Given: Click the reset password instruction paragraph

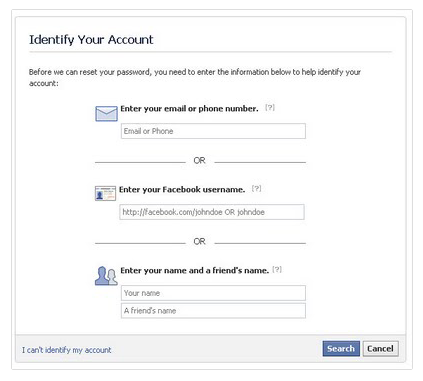Looking at the screenshot, I should click(x=195, y=77).
